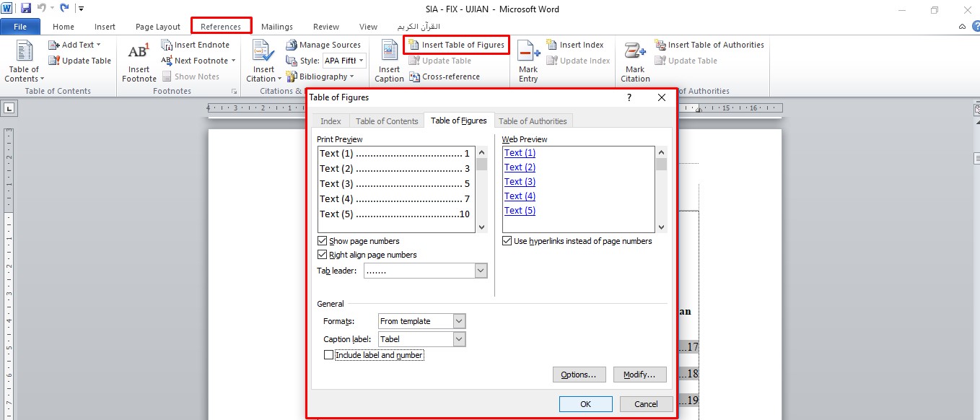This screenshot has height=420, width=980.
Task: Click the Redo icon in quick access toolbar
Action: (64, 9)
